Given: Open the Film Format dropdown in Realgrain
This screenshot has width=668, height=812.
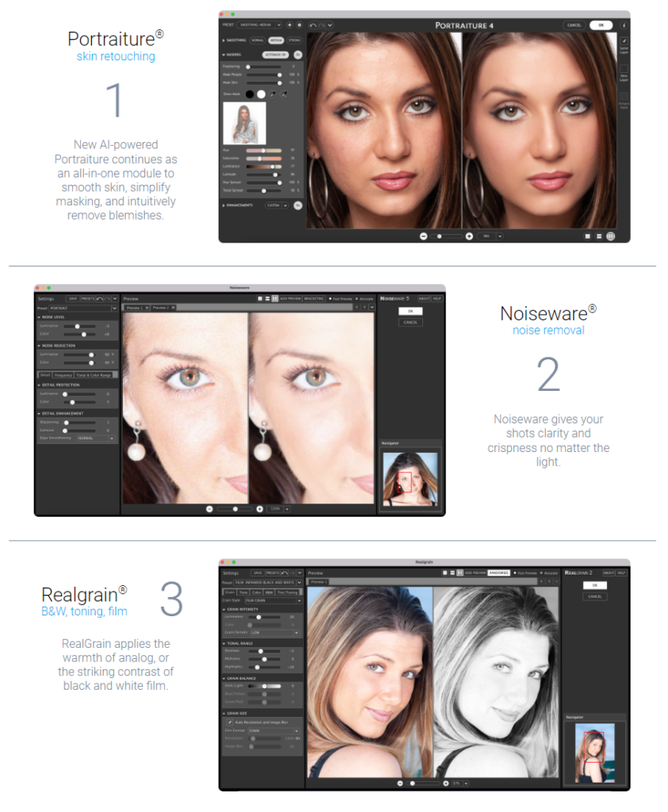Looking at the screenshot, I should coord(273,730).
